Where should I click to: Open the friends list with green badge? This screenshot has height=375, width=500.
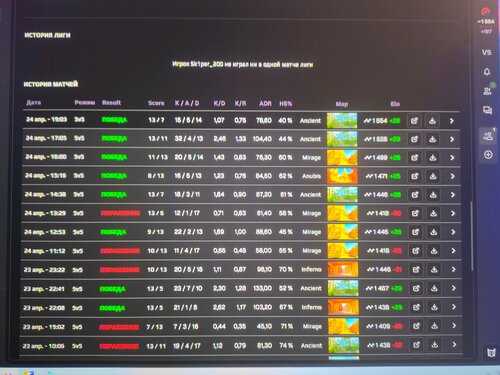coord(488,90)
